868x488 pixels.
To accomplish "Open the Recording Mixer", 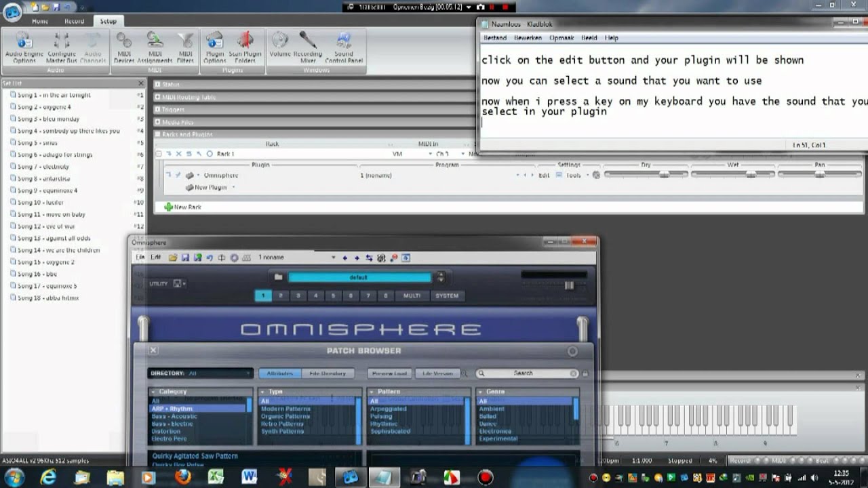I will coord(308,47).
